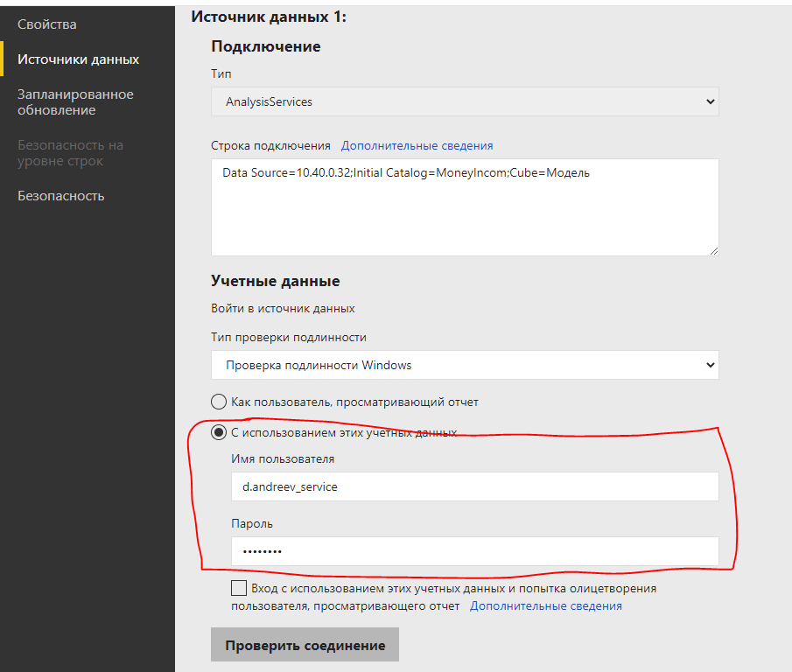Click the Строка подключения label
This screenshot has width=792, height=672.
pos(270,146)
